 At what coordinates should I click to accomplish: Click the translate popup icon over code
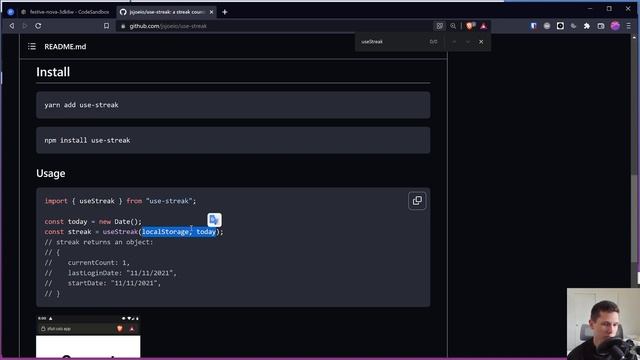(214, 220)
